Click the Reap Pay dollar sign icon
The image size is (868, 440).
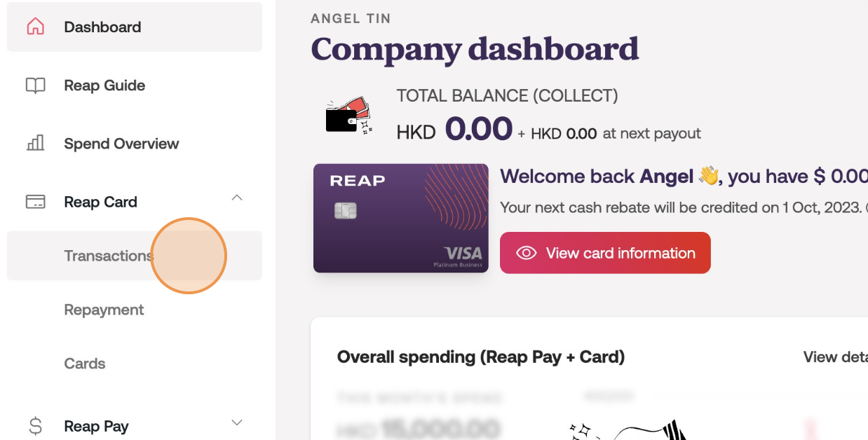[x=35, y=426]
